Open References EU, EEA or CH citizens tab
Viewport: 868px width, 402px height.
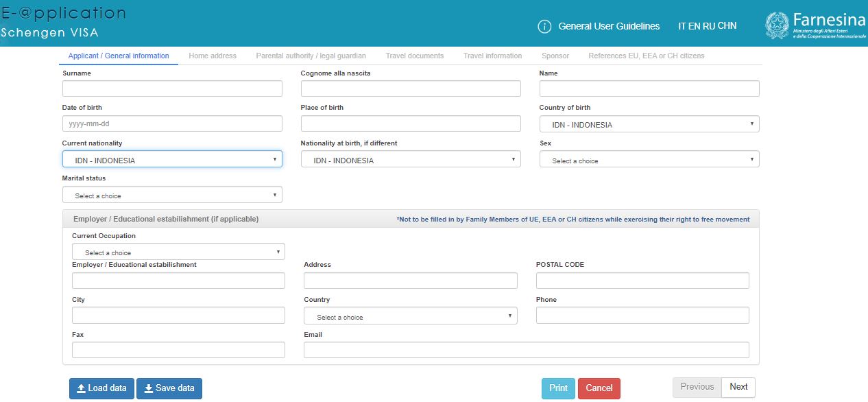646,56
